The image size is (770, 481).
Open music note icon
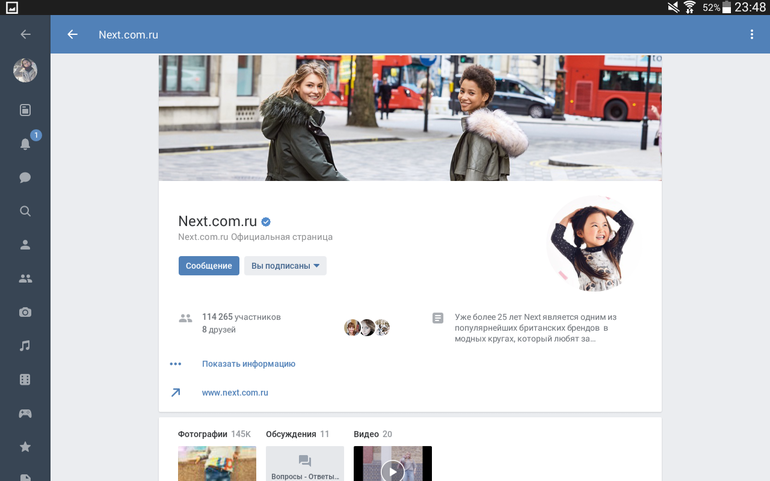(x=25, y=346)
